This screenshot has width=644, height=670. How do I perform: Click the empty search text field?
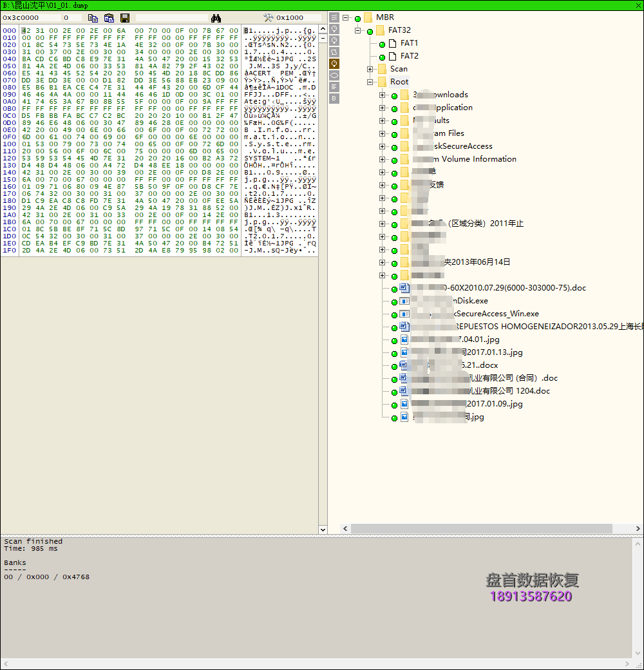[172, 17]
